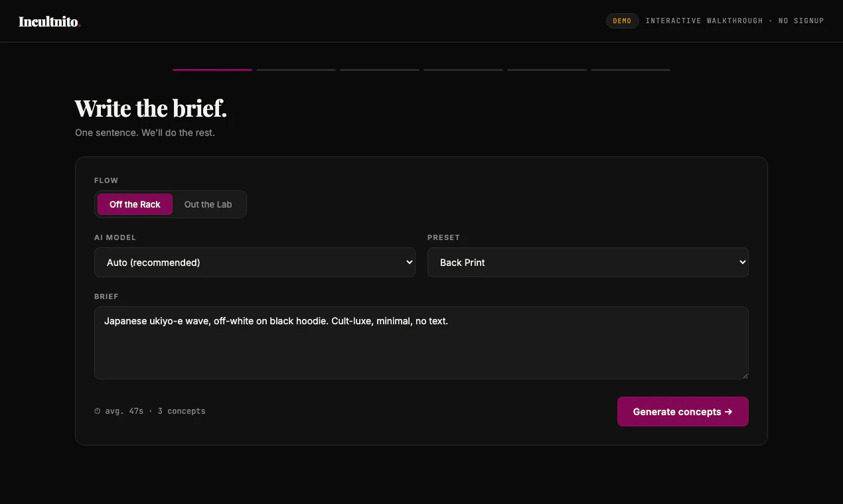Click Generate concepts button

683,412
